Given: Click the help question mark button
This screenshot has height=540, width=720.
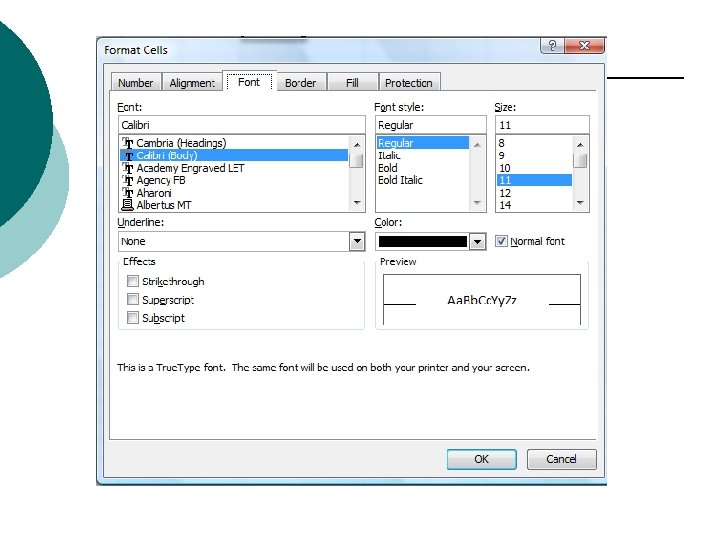Looking at the screenshot, I should pyautogui.click(x=552, y=45).
